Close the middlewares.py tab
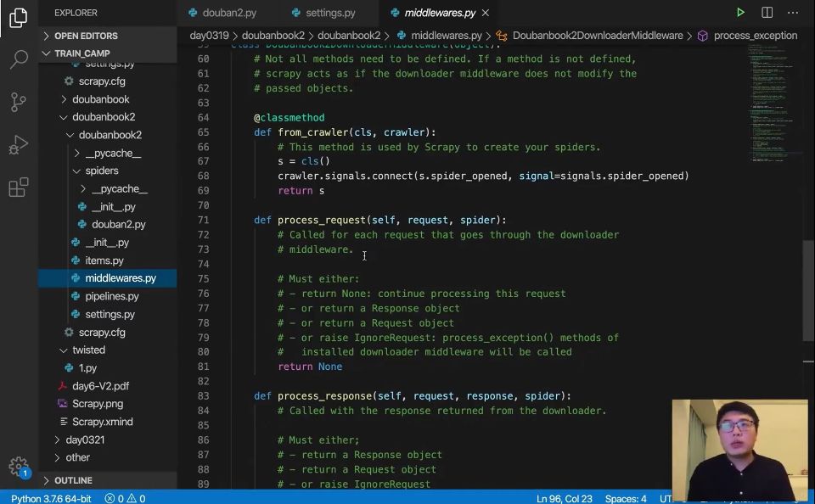Viewport: 815px width, 504px height. (x=486, y=13)
